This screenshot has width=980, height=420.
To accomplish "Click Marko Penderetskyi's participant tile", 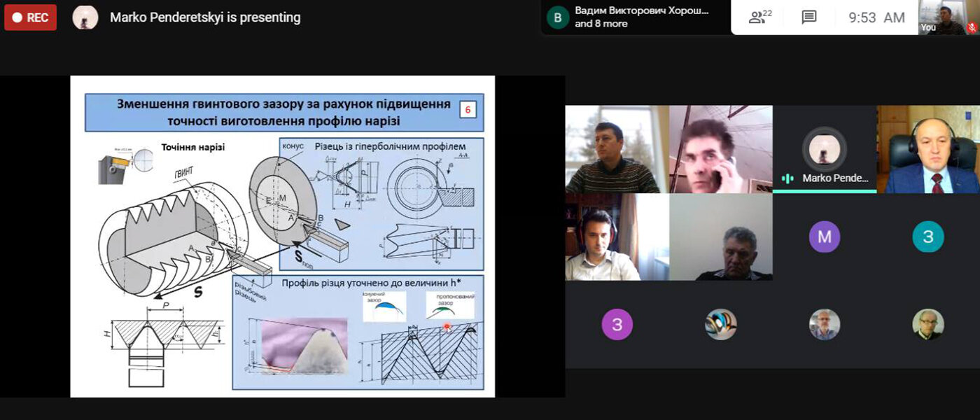I will click(824, 149).
